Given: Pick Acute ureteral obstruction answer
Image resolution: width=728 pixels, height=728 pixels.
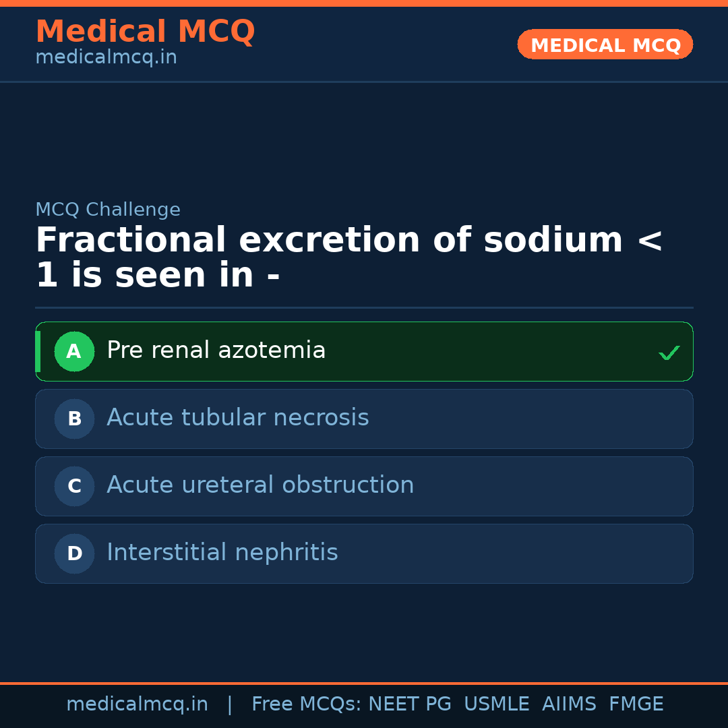Looking at the screenshot, I should tap(260, 485).
